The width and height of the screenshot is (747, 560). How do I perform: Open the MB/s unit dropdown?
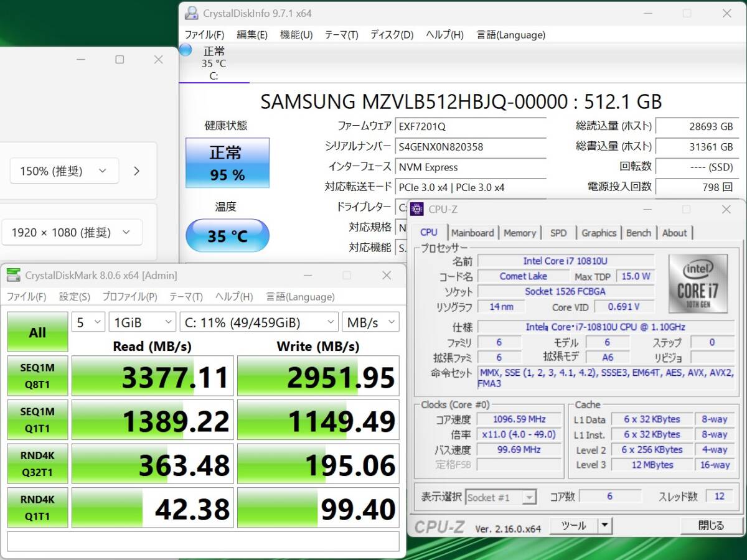click(x=370, y=322)
